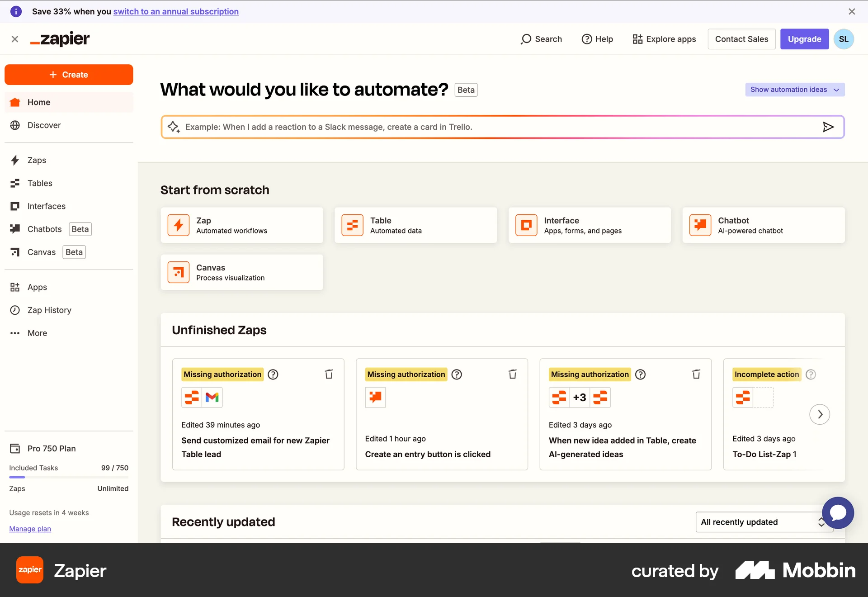The image size is (868, 597).
Task: Start a new Canvas from scratch
Action: (x=242, y=272)
